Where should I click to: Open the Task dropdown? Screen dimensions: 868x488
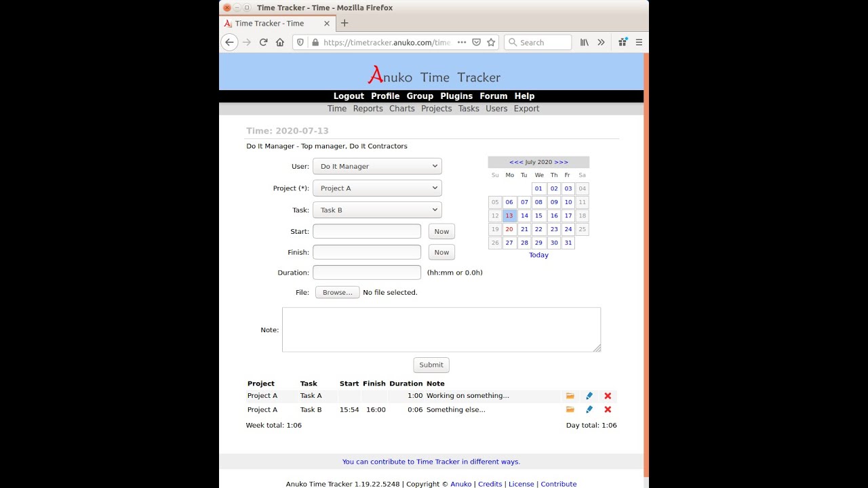click(377, 210)
